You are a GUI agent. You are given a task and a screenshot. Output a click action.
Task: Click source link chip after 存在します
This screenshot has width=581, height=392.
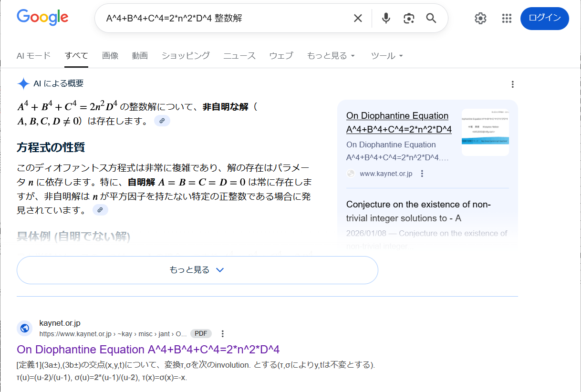click(x=162, y=121)
